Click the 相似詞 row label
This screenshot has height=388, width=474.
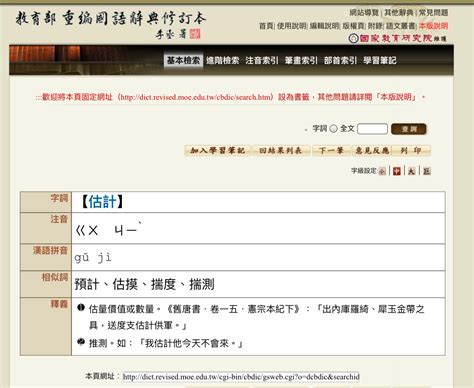click(55, 277)
